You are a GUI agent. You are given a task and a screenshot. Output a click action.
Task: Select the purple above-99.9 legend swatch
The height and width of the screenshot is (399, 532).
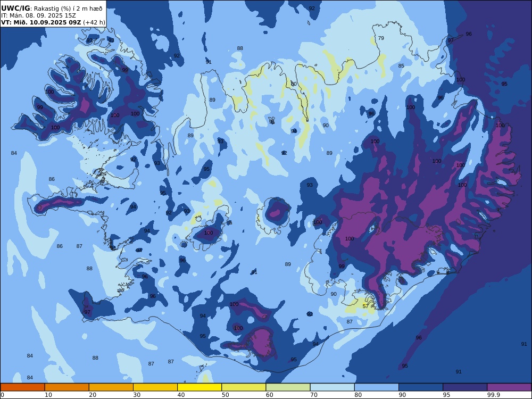click(509, 387)
